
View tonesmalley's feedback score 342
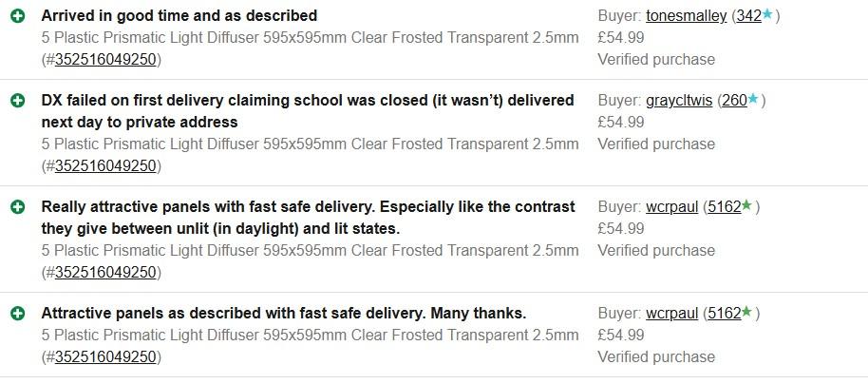pos(748,16)
